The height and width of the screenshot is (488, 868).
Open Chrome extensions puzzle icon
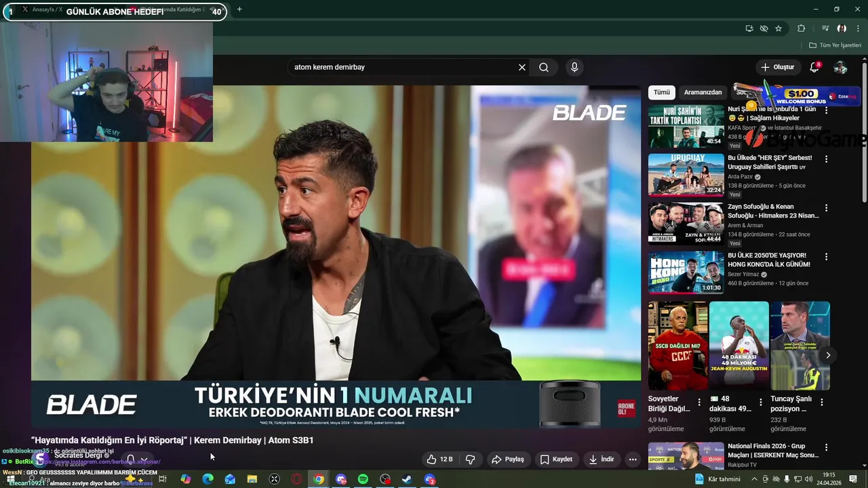click(802, 28)
